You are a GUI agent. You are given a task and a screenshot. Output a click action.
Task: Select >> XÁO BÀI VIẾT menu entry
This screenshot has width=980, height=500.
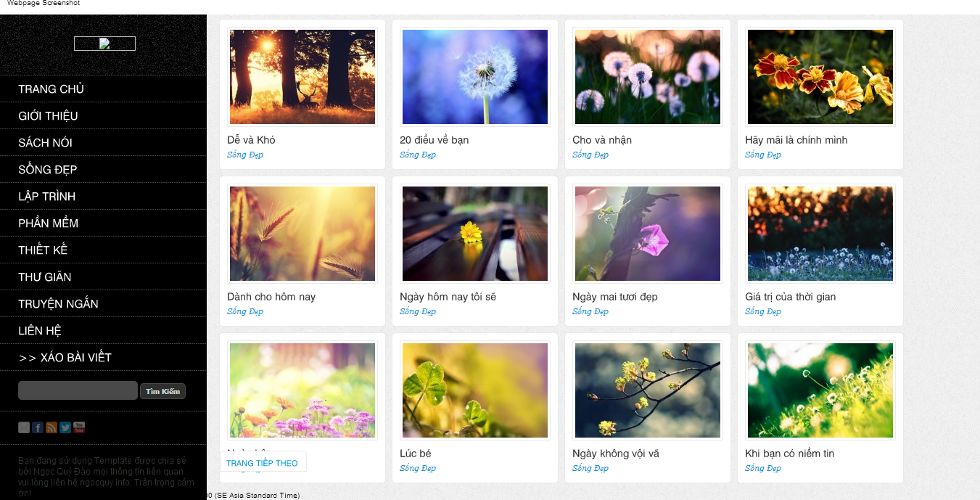point(103,357)
